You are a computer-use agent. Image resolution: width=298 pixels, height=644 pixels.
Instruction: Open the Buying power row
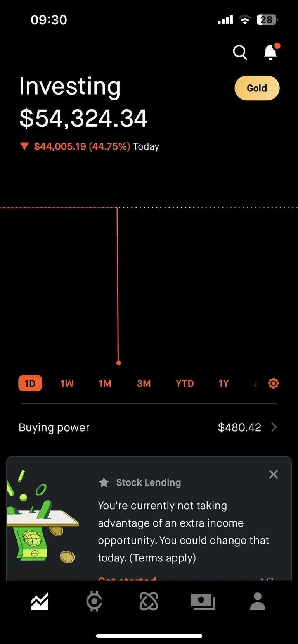pos(54,427)
